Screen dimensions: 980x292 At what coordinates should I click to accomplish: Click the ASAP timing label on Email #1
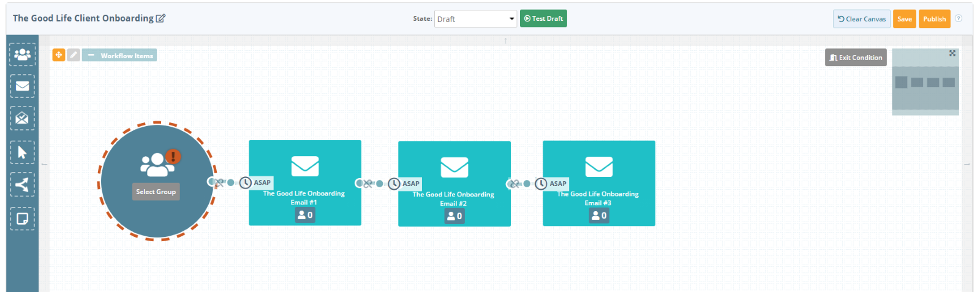(x=262, y=182)
